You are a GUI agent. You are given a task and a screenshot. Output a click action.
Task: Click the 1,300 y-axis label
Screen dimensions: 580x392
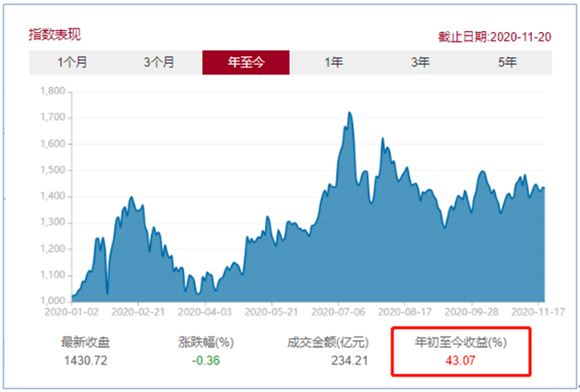[53, 222]
